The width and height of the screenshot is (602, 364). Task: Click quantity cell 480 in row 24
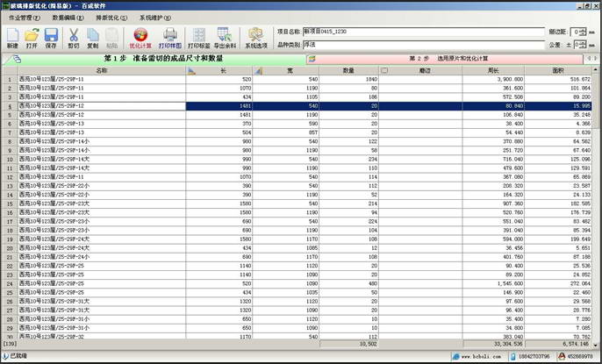pyautogui.click(x=348, y=283)
